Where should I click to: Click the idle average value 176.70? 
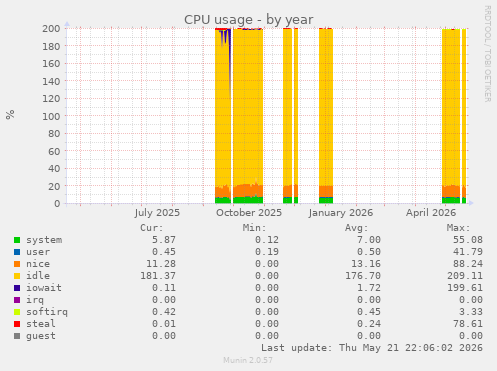click(363, 276)
